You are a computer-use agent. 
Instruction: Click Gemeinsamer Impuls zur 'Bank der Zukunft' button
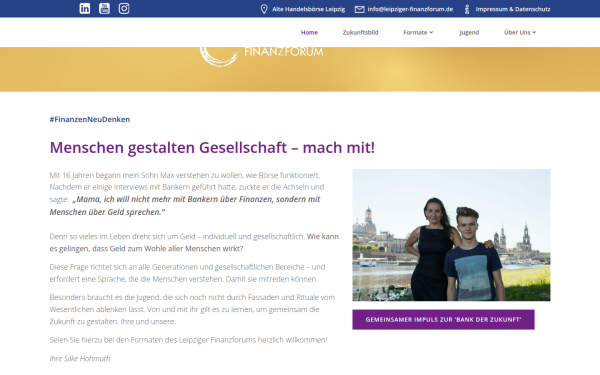(x=443, y=320)
